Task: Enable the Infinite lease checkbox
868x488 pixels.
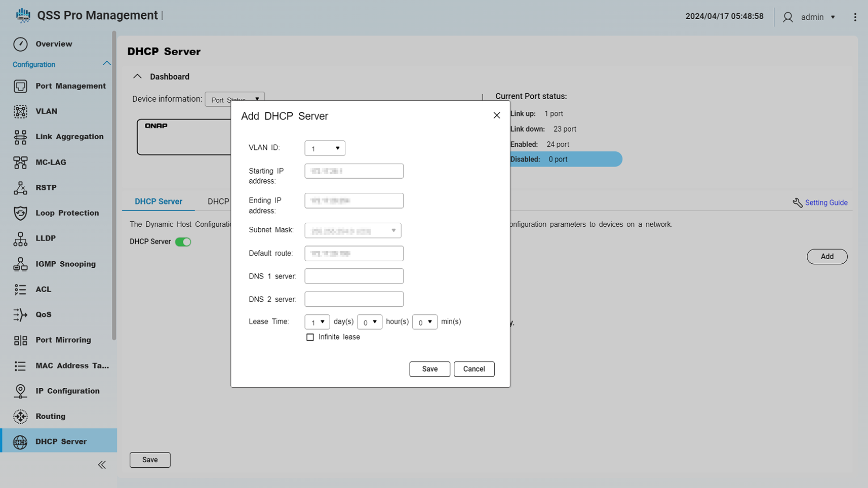Action: (x=310, y=337)
